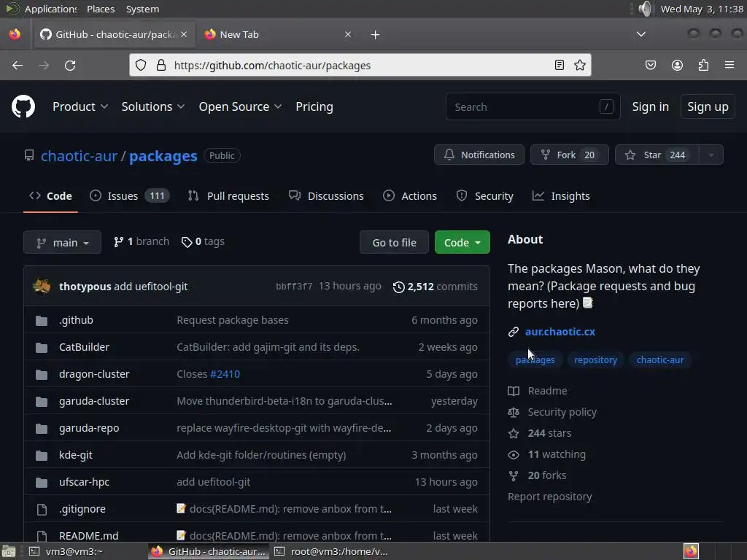
Task: Click commits history clock icon
Action: tap(399, 287)
